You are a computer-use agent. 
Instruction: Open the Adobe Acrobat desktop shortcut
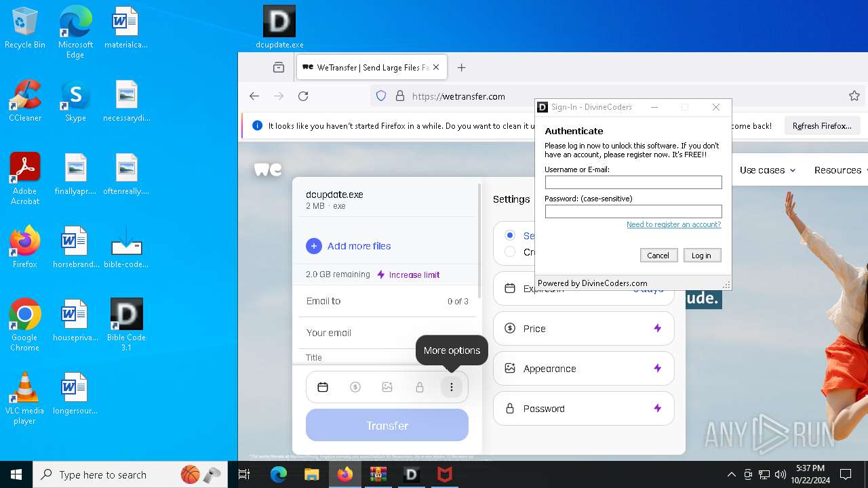point(24,179)
